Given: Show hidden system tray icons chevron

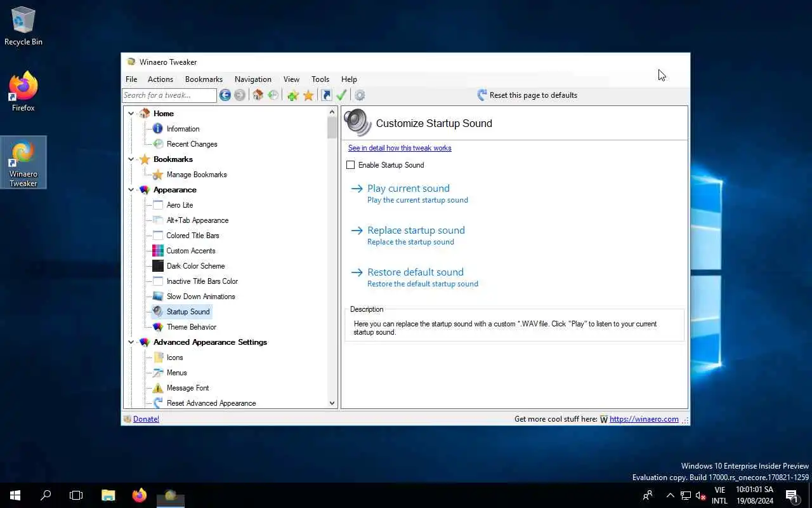Looking at the screenshot, I should pyautogui.click(x=670, y=495).
